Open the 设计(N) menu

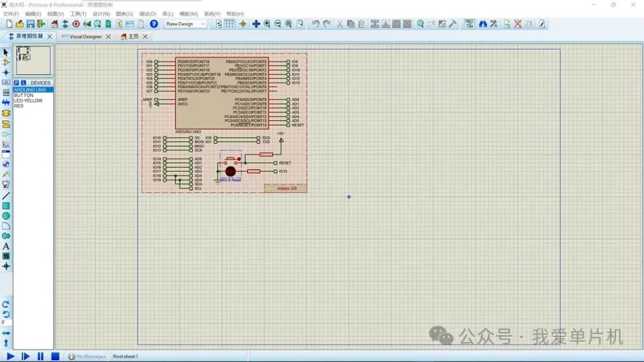click(x=101, y=14)
